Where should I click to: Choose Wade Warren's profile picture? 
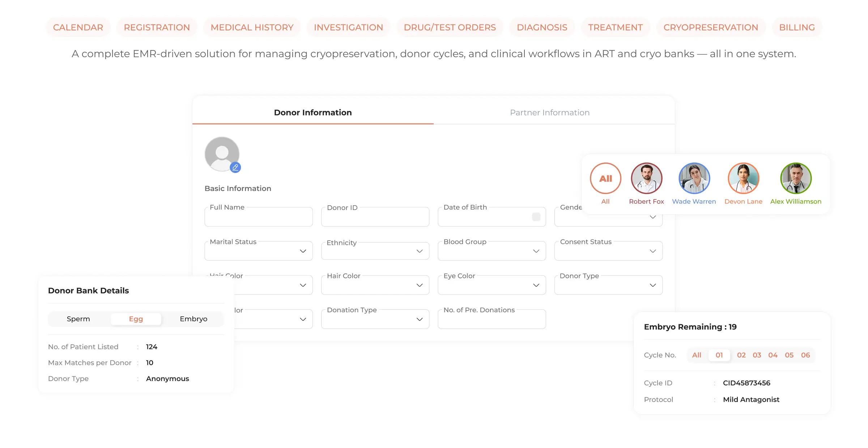[x=694, y=178]
